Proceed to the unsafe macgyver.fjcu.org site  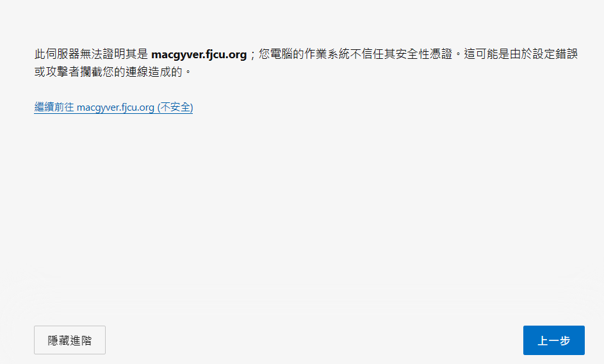[x=113, y=107]
